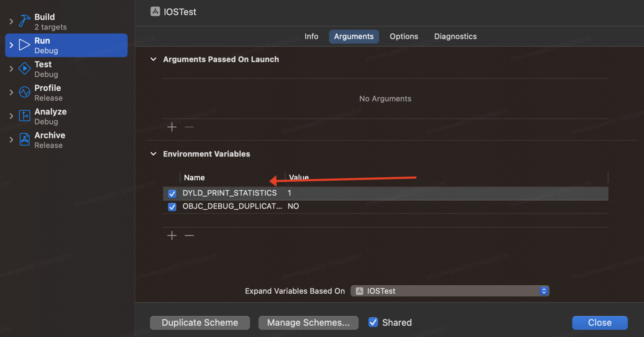
Task: Add a launch argument with plus
Action: 172,127
